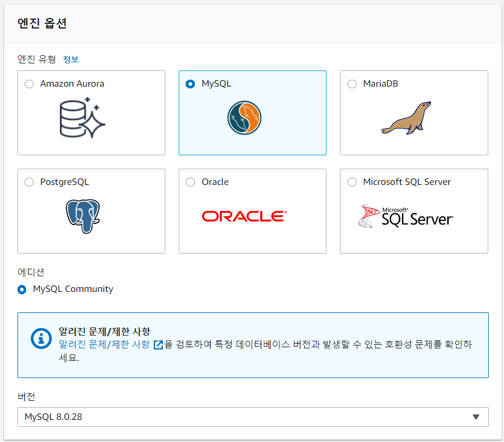Viewport: 504px width, 442px height.
Task: Click the info circle icon in notice
Action: (x=41, y=338)
